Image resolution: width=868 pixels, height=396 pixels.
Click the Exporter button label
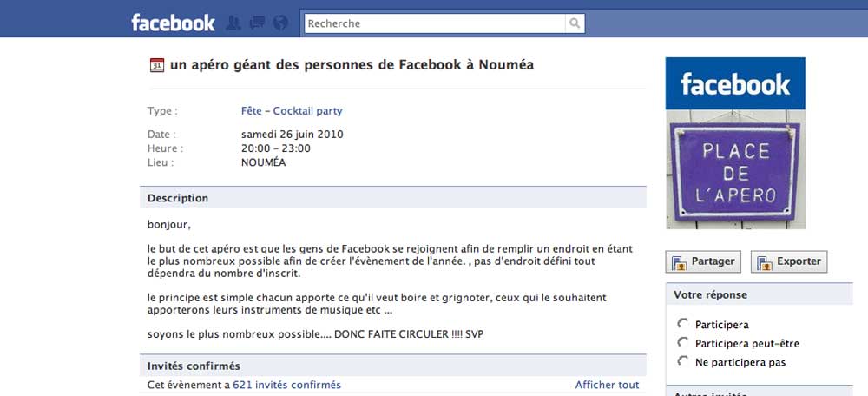coord(799,261)
